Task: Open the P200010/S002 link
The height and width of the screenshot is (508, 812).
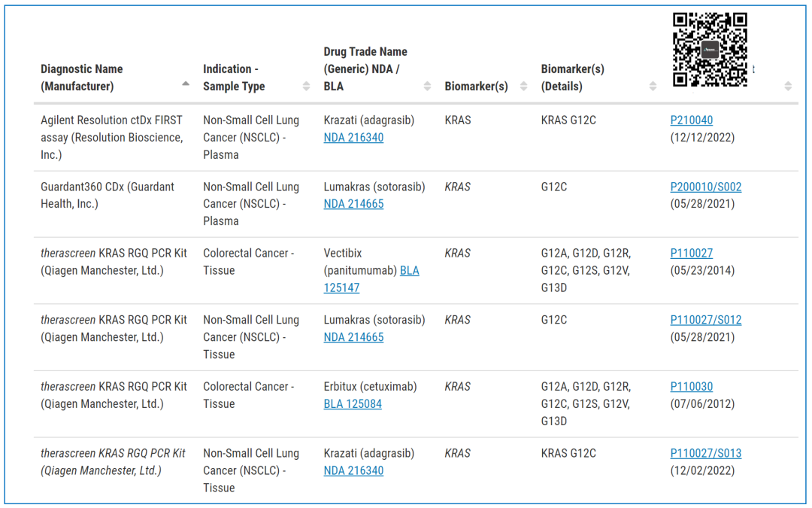Action: click(x=705, y=187)
